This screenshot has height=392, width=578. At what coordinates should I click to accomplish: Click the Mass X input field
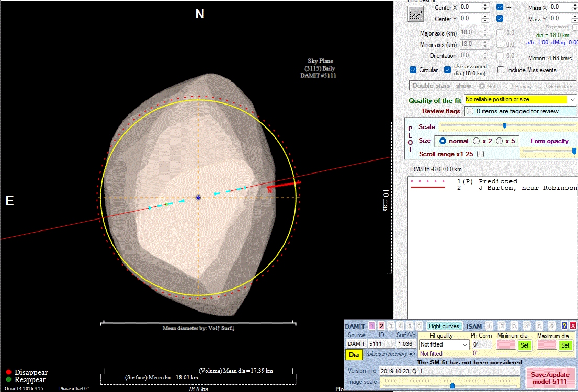click(x=561, y=7)
